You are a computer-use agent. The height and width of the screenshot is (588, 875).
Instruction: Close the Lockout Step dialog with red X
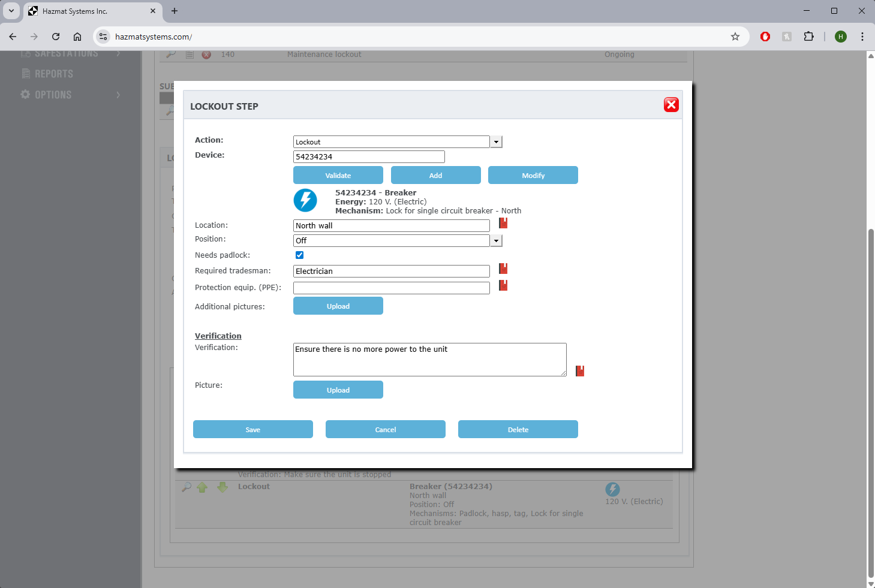(x=671, y=105)
